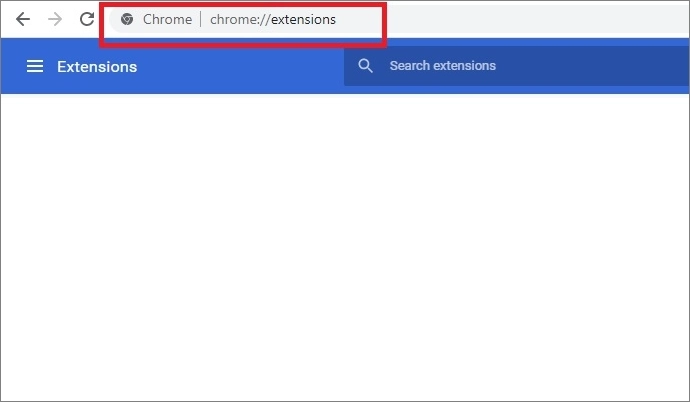This screenshot has height=402, width=690.
Task: Click the Chrome logo in the address bar
Action: [127, 19]
